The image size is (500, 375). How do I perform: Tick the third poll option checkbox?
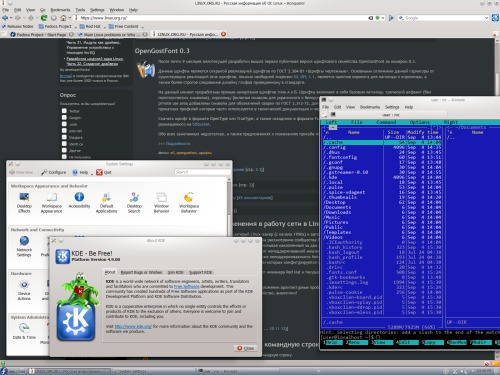pyautogui.click(x=64, y=124)
